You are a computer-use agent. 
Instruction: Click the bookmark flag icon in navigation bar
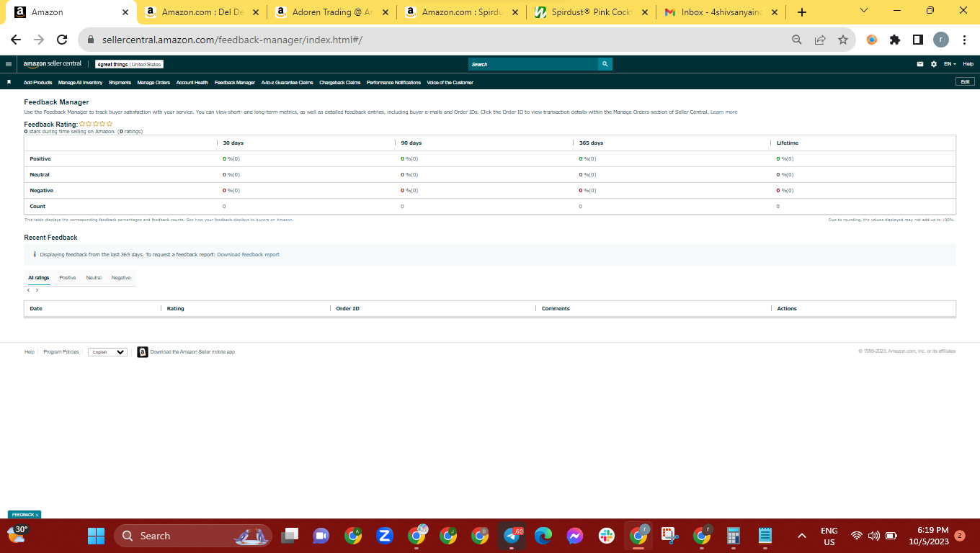click(x=9, y=82)
